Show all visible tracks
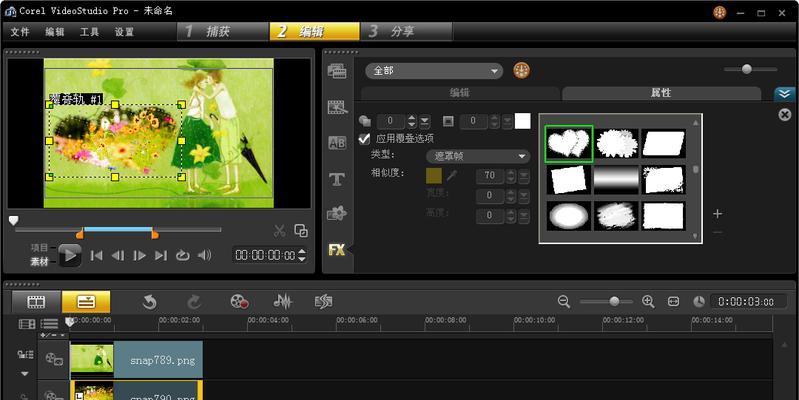This screenshot has width=799, height=400. [27, 324]
